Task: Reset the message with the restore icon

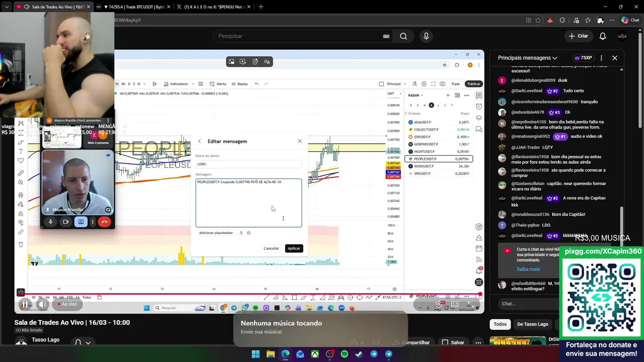Action: pos(241,233)
